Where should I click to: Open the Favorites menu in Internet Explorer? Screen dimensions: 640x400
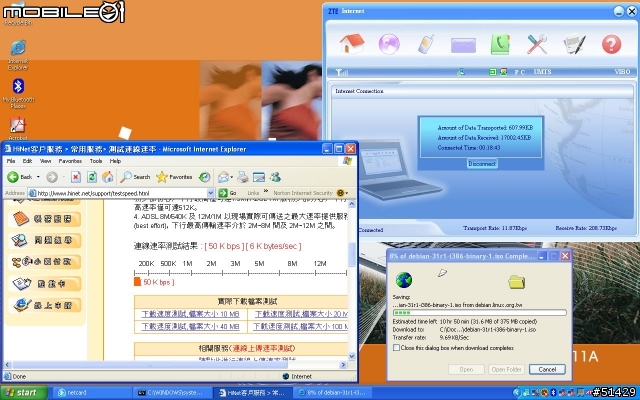pyautogui.click(x=70, y=161)
